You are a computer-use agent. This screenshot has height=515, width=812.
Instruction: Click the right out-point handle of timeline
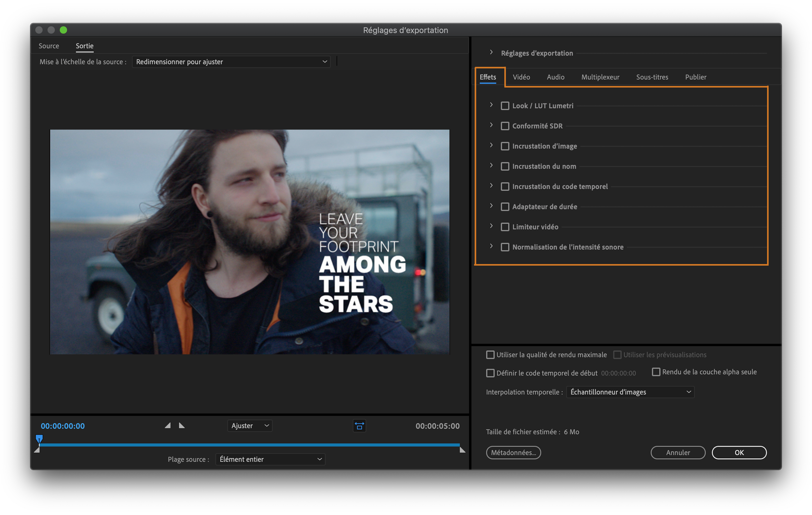[462, 450]
